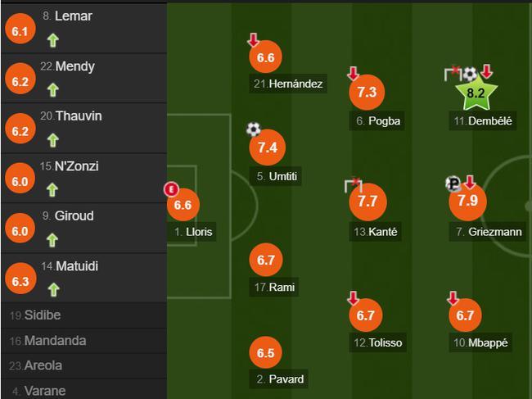The image size is (532, 399).
Task: Select unused substitute Mandanda row
Action: tap(83, 341)
